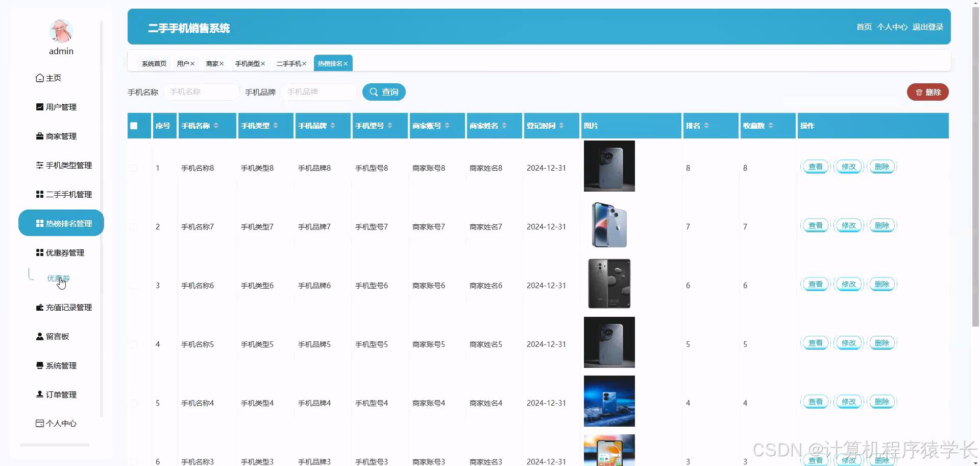Expand 优惠券管理 in the sidebar
Image resolution: width=980 pixels, height=466 pixels.
click(x=61, y=252)
